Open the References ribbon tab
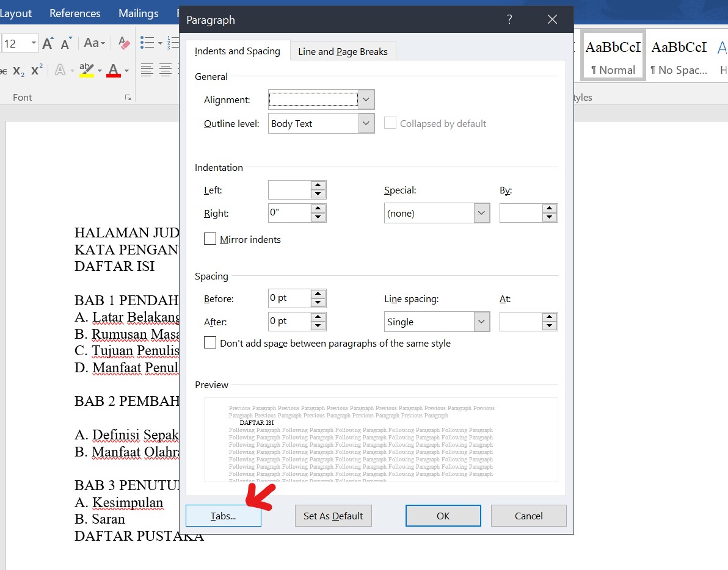 [x=75, y=13]
